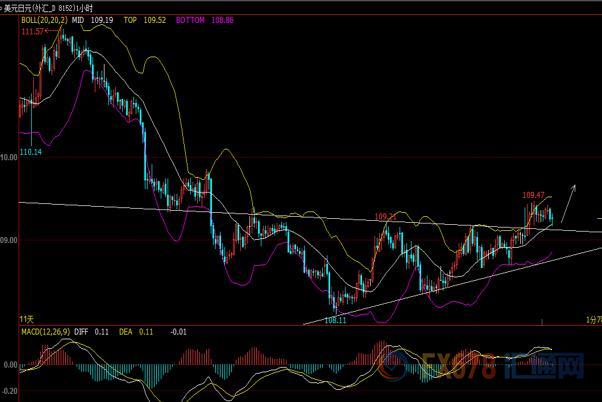Viewport: 602px width, 402px height.
Task: Click the -0.20 MACD axis label
Action: pyautogui.click(x=10, y=394)
